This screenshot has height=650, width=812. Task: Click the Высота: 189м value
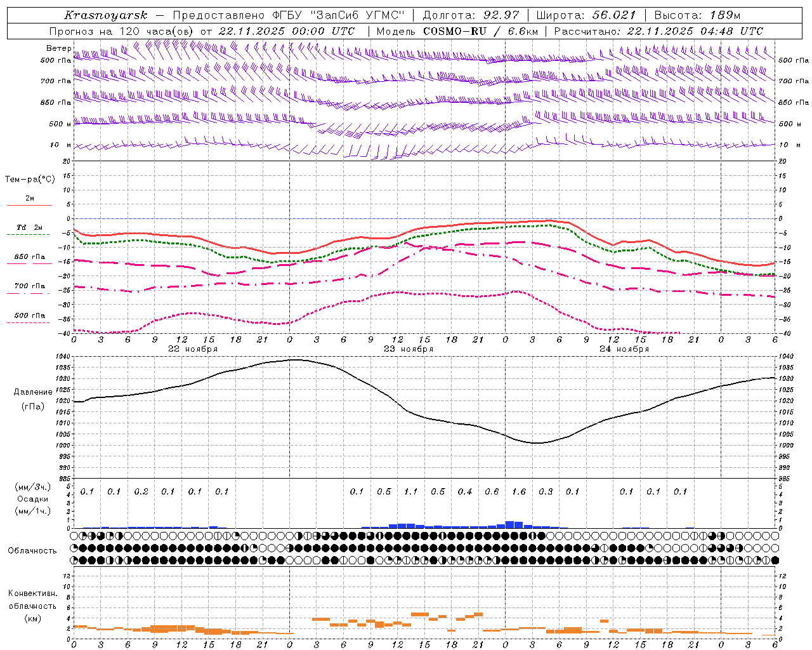click(697, 15)
